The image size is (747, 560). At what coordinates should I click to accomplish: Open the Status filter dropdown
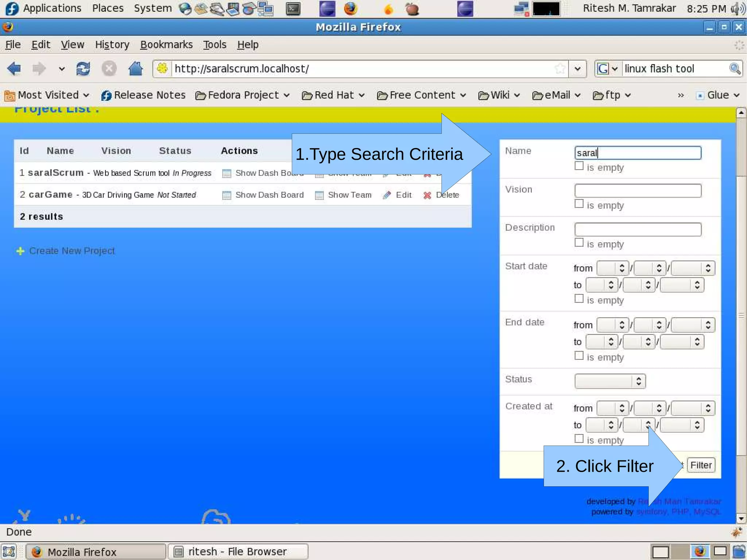tap(610, 381)
